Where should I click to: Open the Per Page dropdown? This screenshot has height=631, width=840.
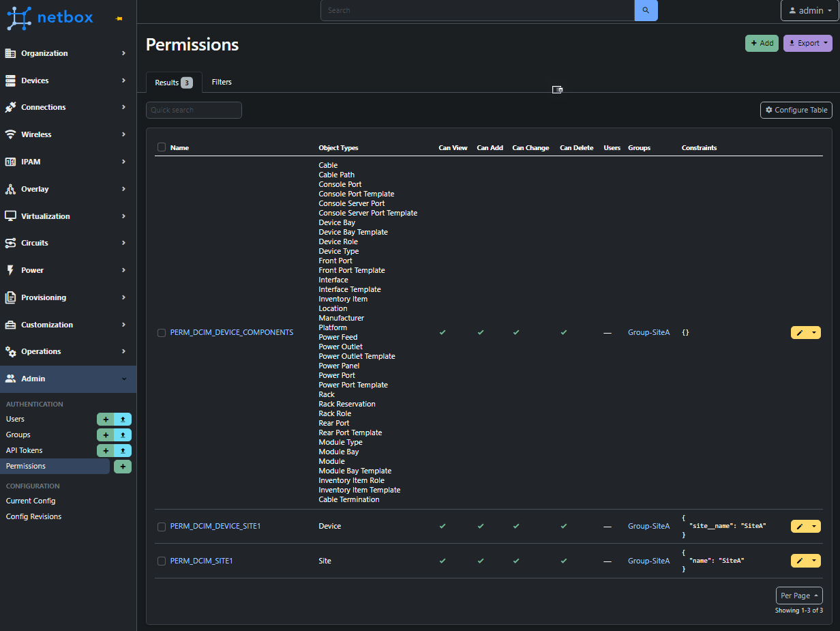click(x=798, y=595)
